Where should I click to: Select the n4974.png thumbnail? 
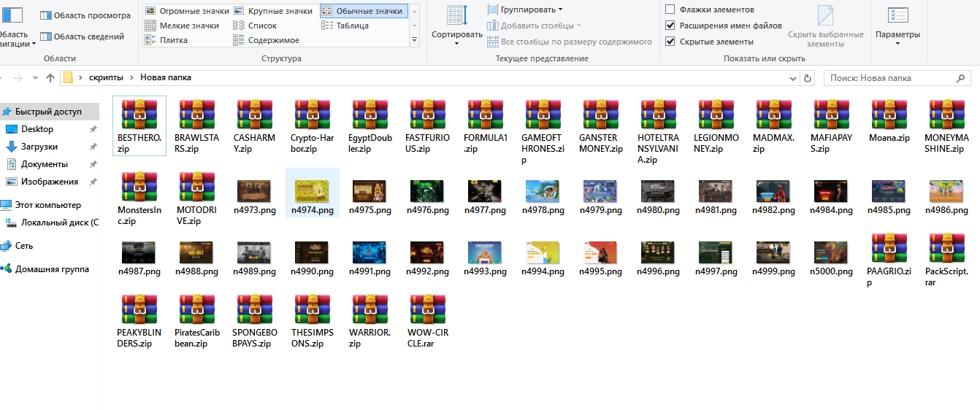(312, 191)
